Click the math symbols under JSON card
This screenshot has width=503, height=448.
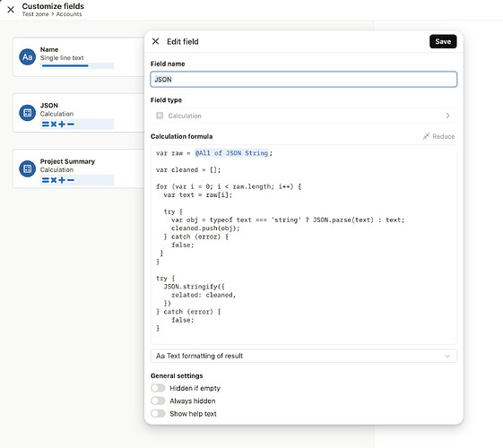tap(58, 124)
